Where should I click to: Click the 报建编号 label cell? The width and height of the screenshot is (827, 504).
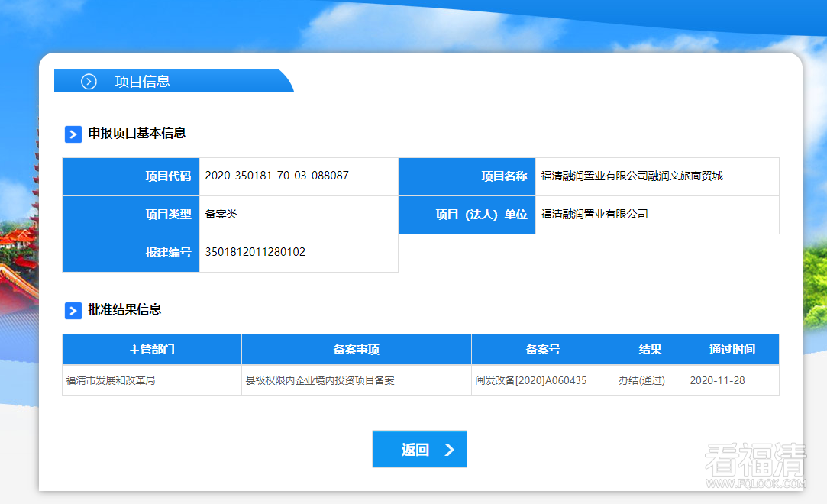(131, 253)
